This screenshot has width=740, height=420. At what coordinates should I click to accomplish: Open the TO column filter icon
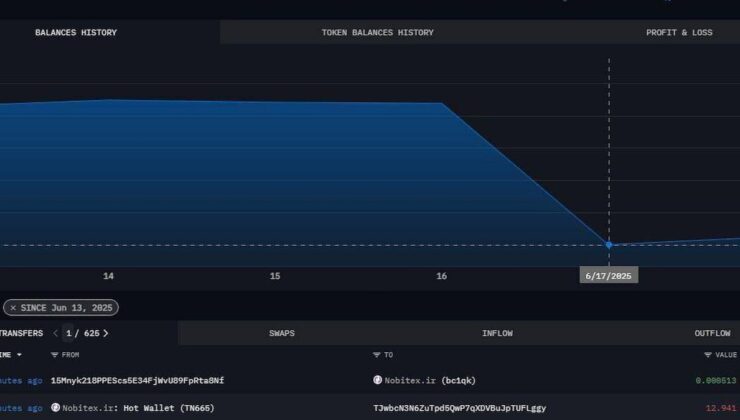377,355
